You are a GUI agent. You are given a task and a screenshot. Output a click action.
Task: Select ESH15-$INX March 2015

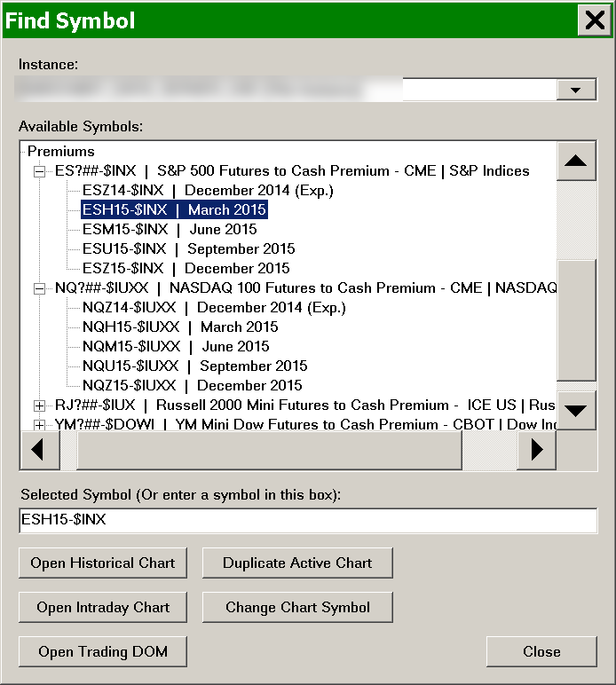[x=174, y=209]
